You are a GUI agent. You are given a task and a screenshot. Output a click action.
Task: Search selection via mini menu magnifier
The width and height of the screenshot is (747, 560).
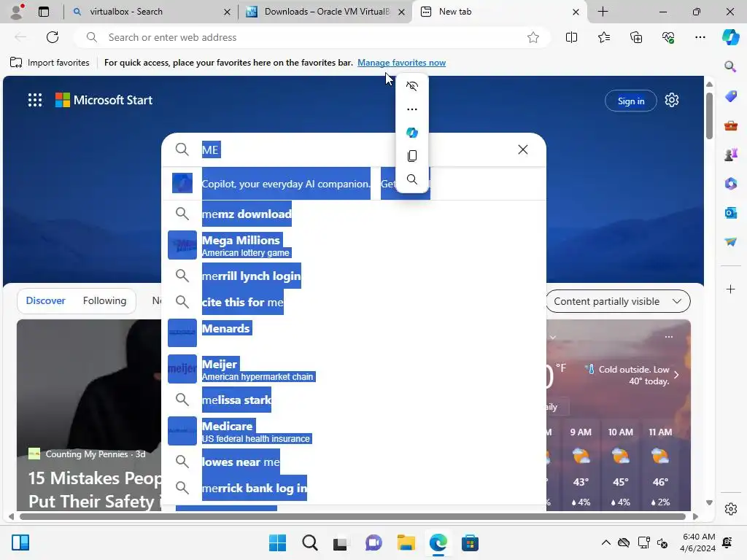pyautogui.click(x=412, y=179)
